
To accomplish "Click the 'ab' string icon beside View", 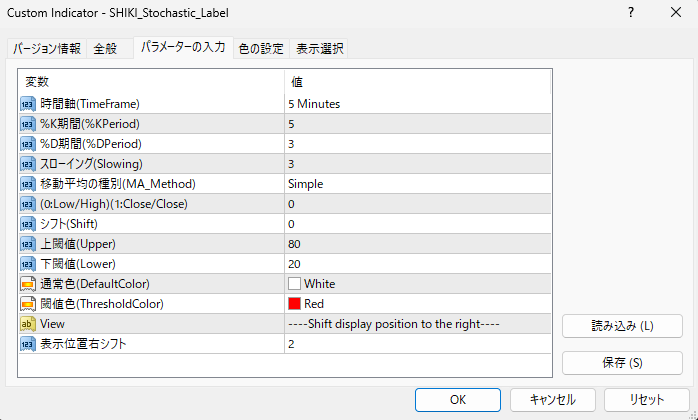I will [28, 323].
